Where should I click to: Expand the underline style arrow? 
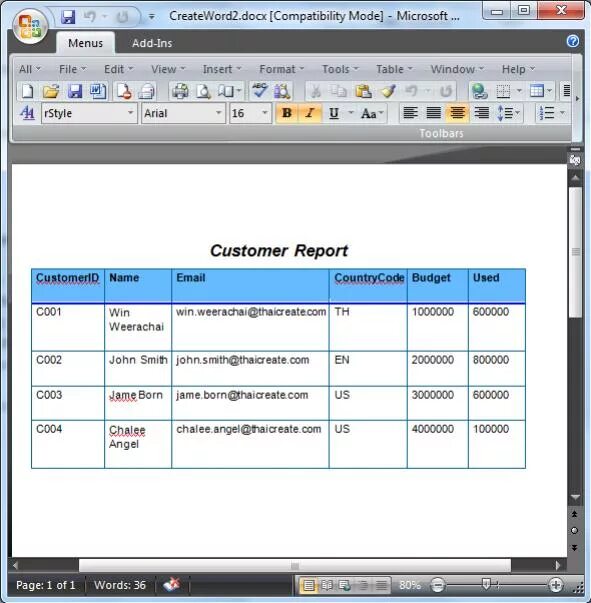click(x=350, y=113)
